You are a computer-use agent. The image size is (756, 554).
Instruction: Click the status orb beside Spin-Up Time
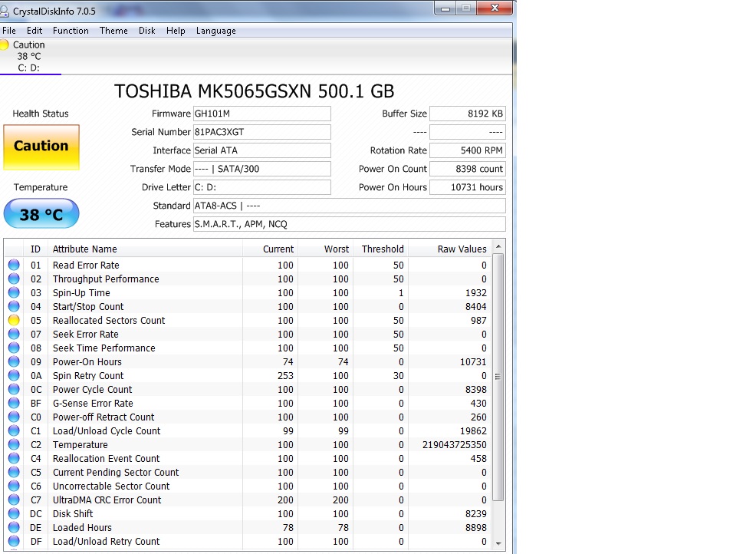click(14, 292)
